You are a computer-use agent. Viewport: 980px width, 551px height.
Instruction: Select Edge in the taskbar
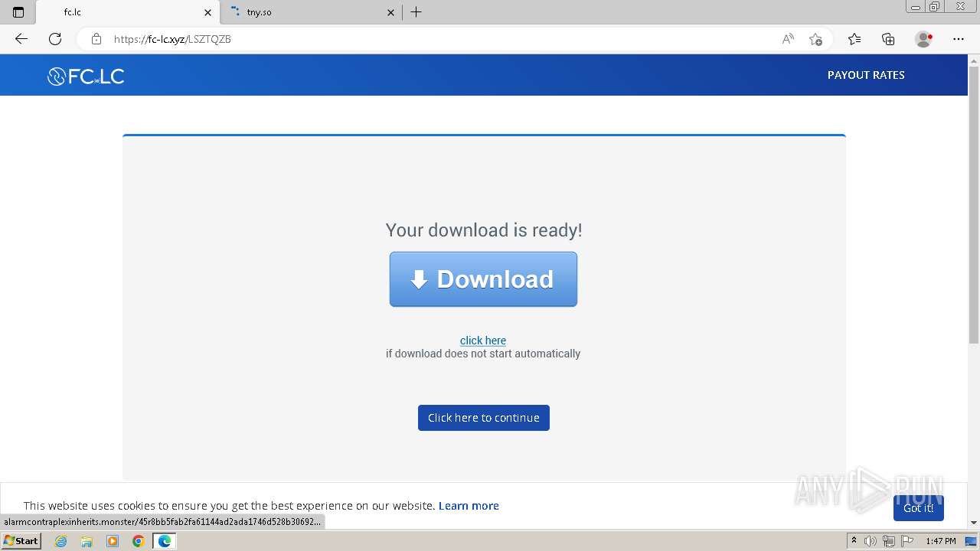[x=165, y=541]
